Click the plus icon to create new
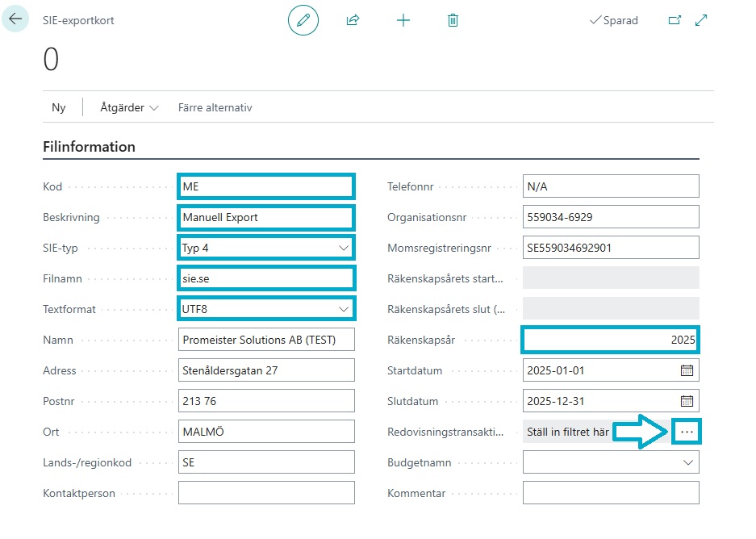Viewport: 756px width, 539px height. [x=403, y=20]
